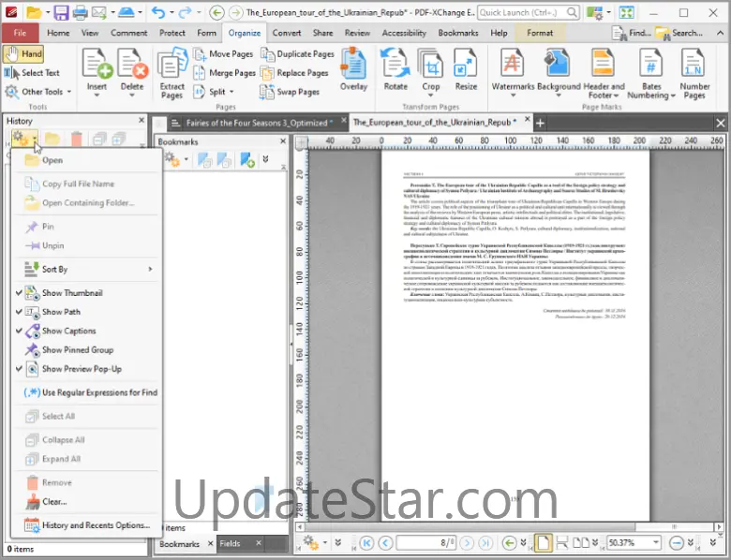Switch to Fairies of the Four Seasons document tab
The width and height of the screenshot is (731, 560).
tap(257, 123)
